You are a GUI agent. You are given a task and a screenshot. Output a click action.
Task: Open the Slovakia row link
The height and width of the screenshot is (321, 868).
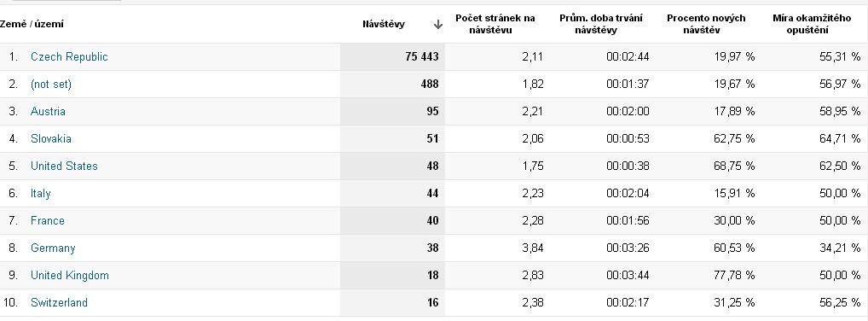(x=51, y=138)
